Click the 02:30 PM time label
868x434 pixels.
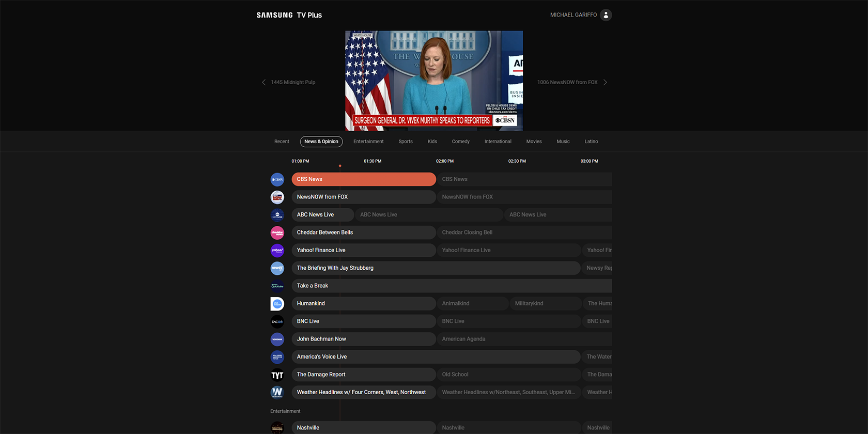coord(517,161)
